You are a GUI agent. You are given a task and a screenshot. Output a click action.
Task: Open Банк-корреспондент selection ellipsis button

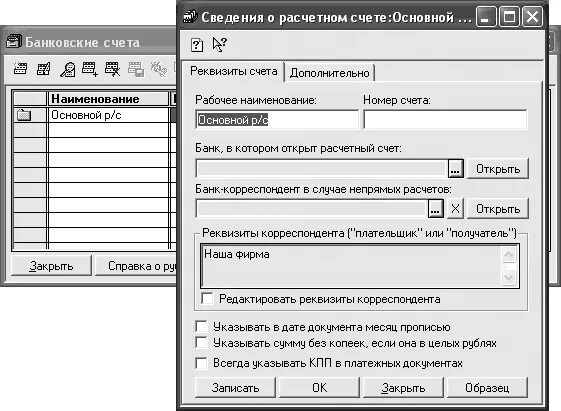click(x=435, y=209)
